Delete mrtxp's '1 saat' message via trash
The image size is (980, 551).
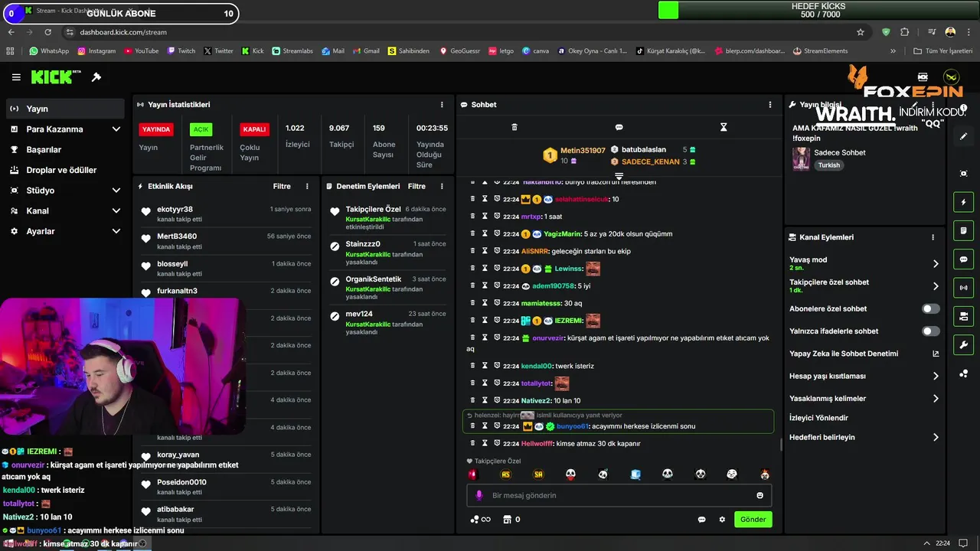coord(472,217)
